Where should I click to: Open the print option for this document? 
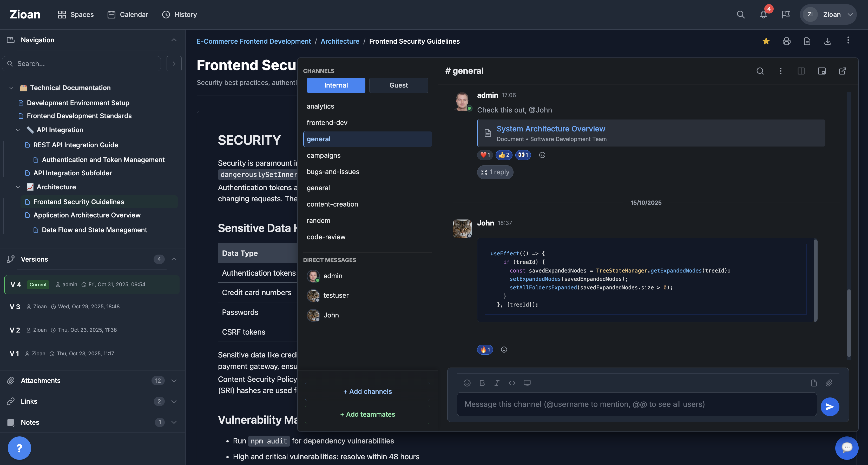click(786, 41)
